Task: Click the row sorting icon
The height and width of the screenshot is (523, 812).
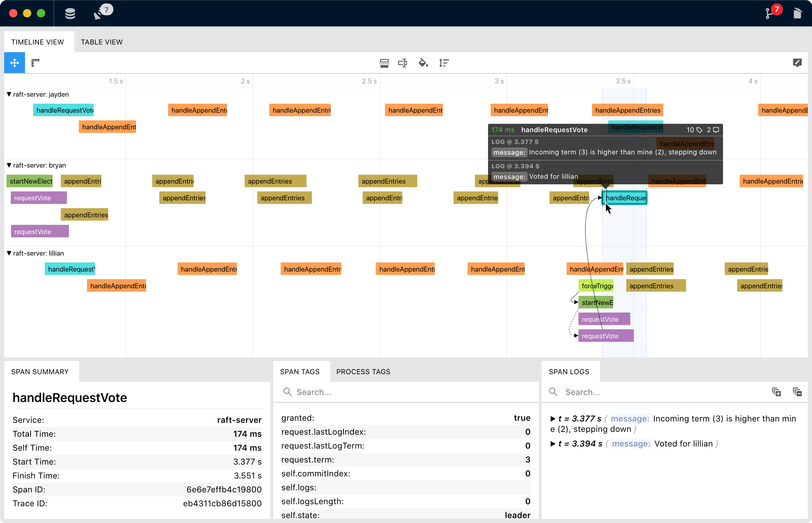Action: point(444,63)
